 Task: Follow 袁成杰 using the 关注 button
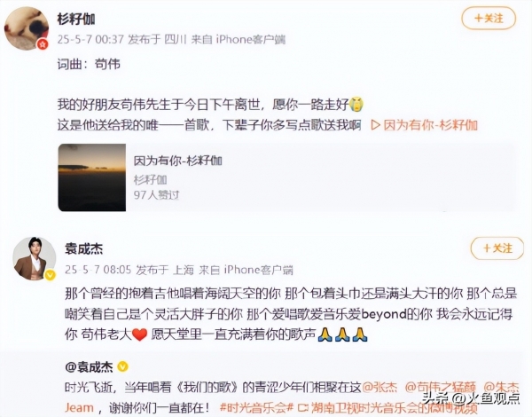pyautogui.click(x=497, y=248)
